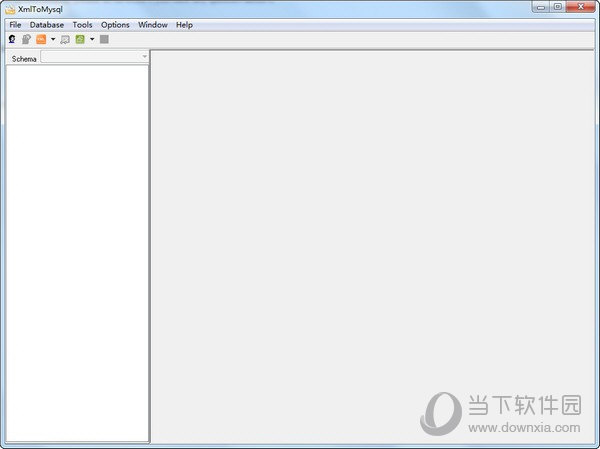
Task: Open the dropdown arrow beside orange XML icon
Action: pos(53,39)
